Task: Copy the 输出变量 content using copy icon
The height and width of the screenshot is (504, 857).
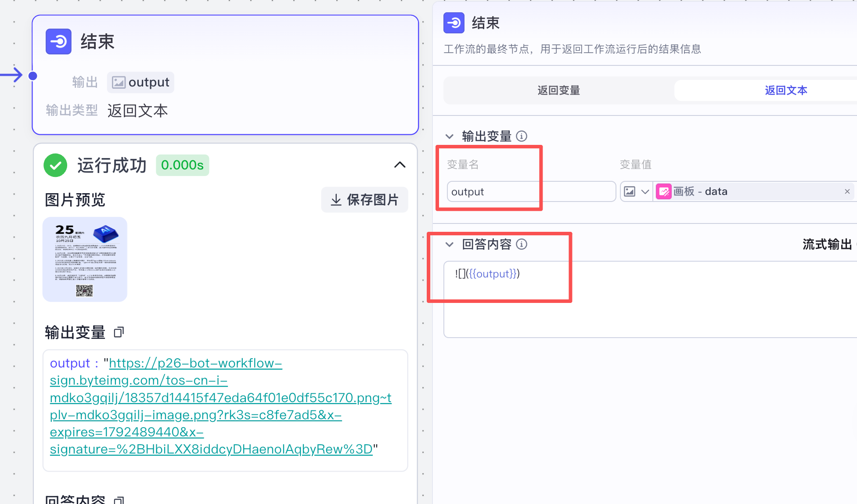Action: (x=119, y=332)
